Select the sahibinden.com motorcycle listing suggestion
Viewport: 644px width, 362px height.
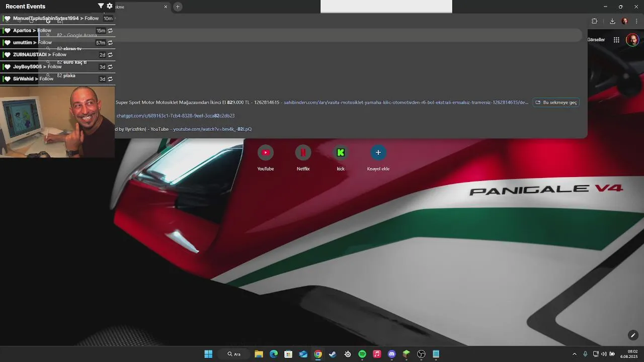coord(322,103)
